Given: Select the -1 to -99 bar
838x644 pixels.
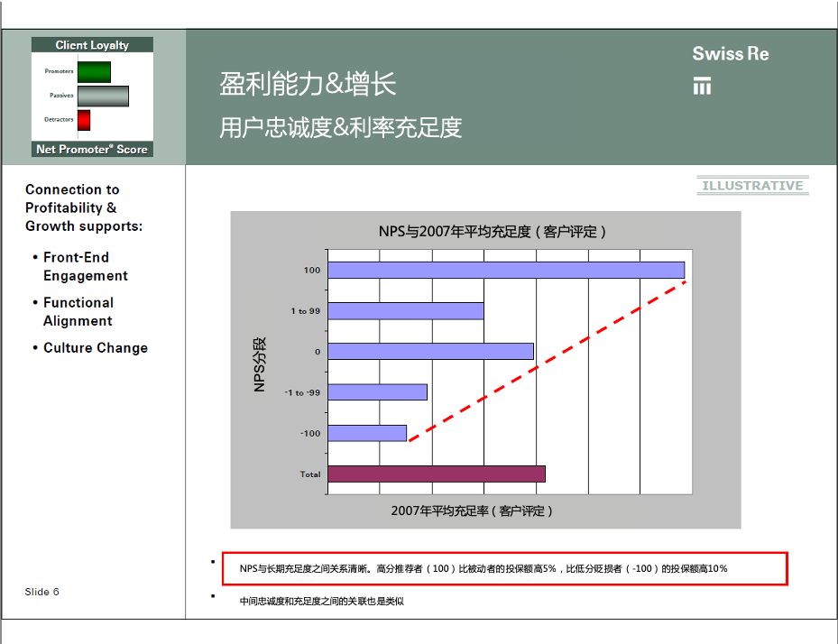Looking at the screenshot, I should click(377, 392).
